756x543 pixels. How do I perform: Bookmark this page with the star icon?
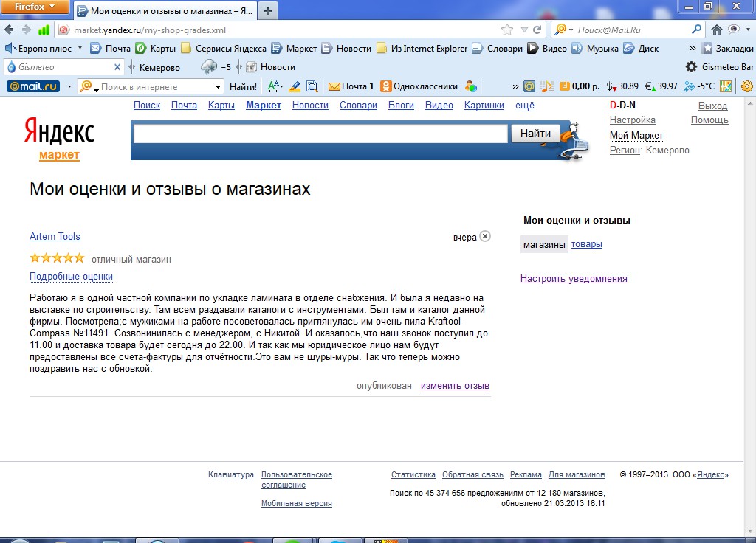pos(507,30)
